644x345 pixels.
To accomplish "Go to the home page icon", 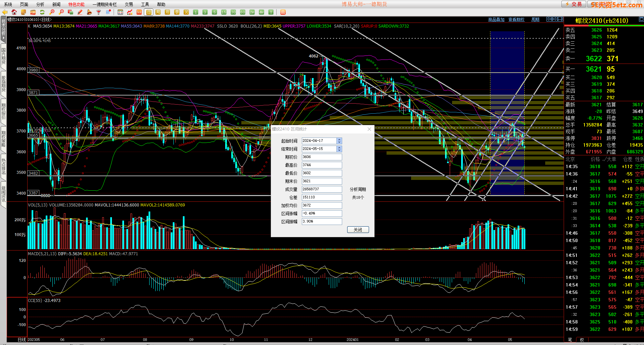I will click(14, 12).
